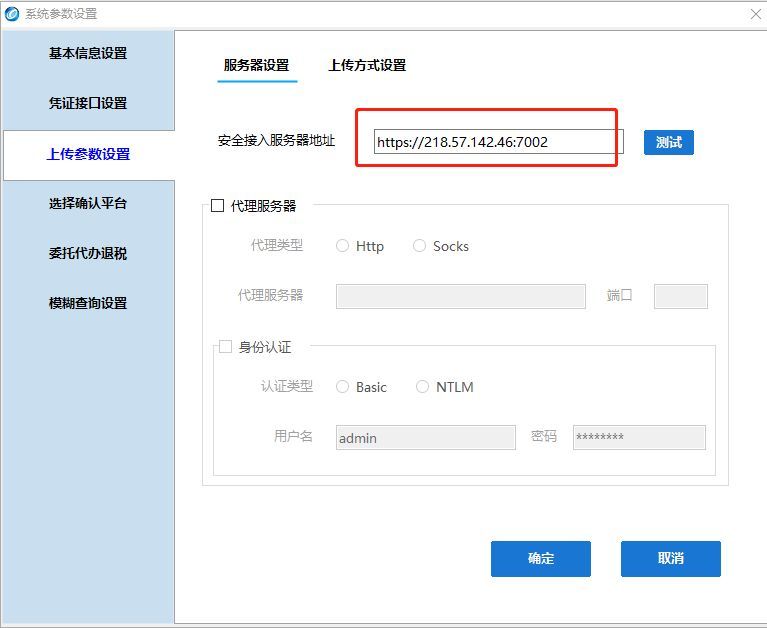Click the 取消 button
This screenshot has height=628, width=767.
tap(671, 559)
